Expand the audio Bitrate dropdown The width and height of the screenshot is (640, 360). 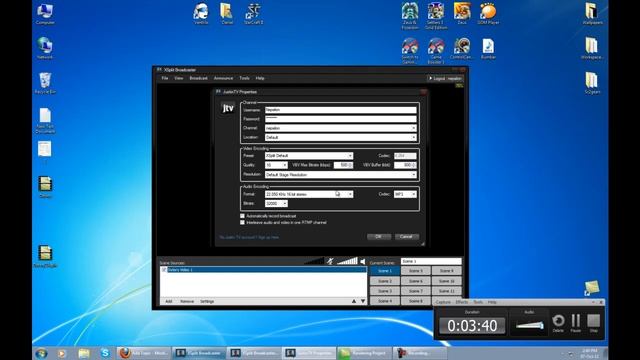(x=284, y=203)
